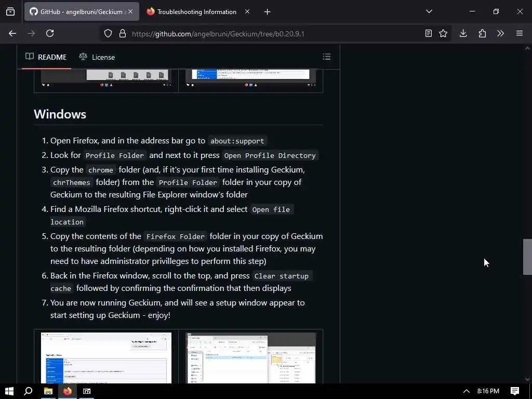The image size is (532, 399).
Task: Toggle Reader View for the page
Action: [x=429, y=33]
